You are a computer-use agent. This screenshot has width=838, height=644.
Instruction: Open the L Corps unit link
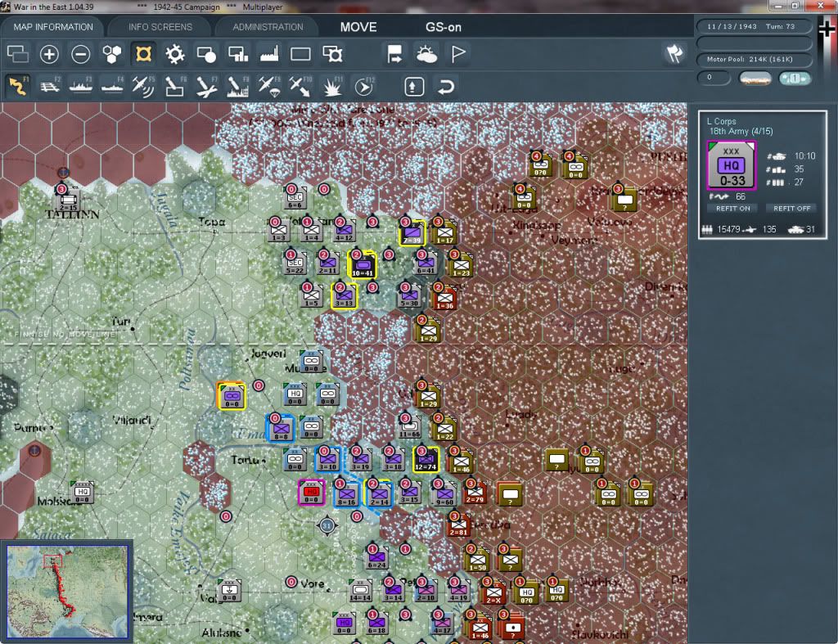722,121
